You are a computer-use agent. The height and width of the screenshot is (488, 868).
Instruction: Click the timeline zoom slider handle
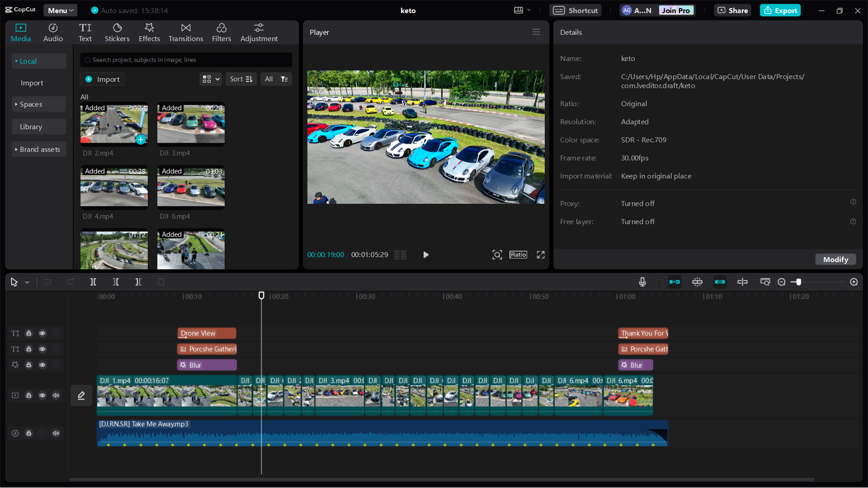pyautogui.click(x=799, y=282)
